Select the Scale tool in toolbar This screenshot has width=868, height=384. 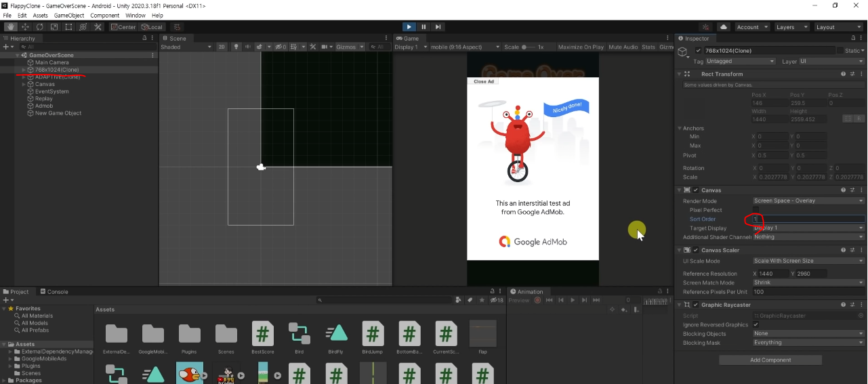(54, 27)
